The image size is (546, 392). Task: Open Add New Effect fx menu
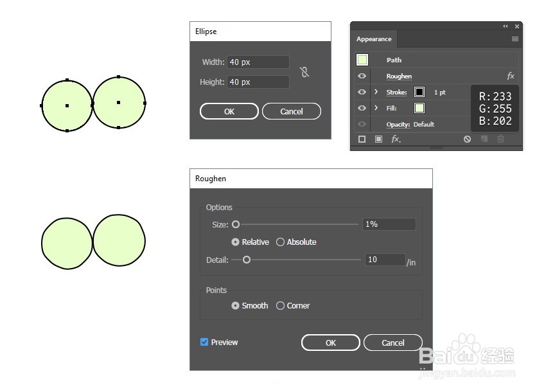396,139
